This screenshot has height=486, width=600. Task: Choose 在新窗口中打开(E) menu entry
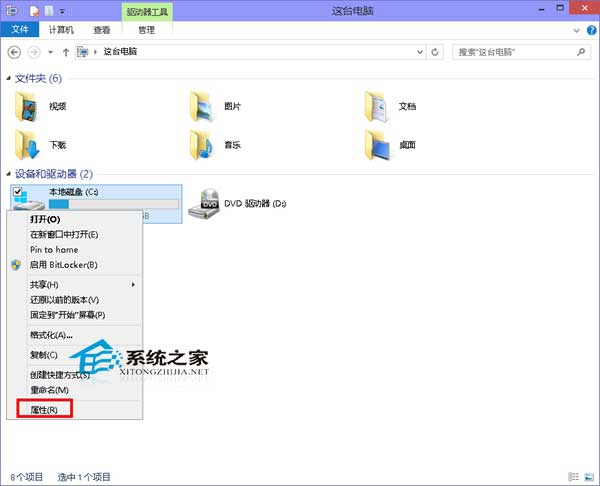74,234
